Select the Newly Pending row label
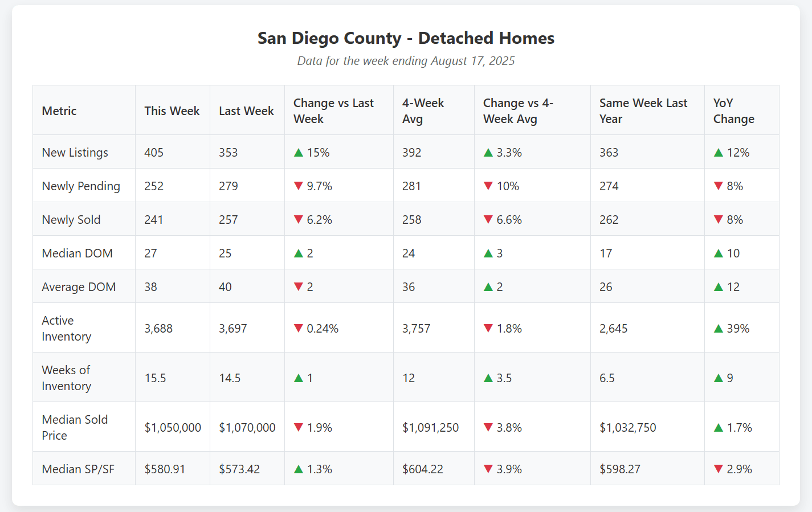Image resolution: width=812 pixels, height=512 pixels. [x=81, y=186]
